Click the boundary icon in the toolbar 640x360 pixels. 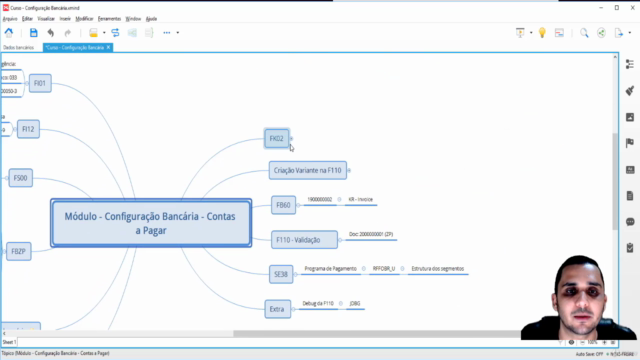pos(132,33)
